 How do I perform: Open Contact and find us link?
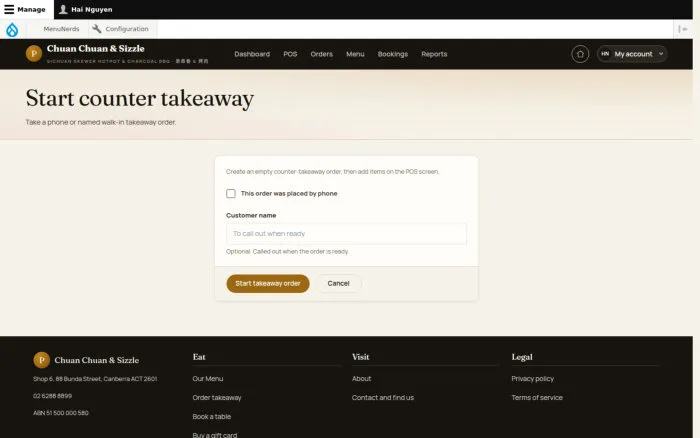click(x=383, y=397)
